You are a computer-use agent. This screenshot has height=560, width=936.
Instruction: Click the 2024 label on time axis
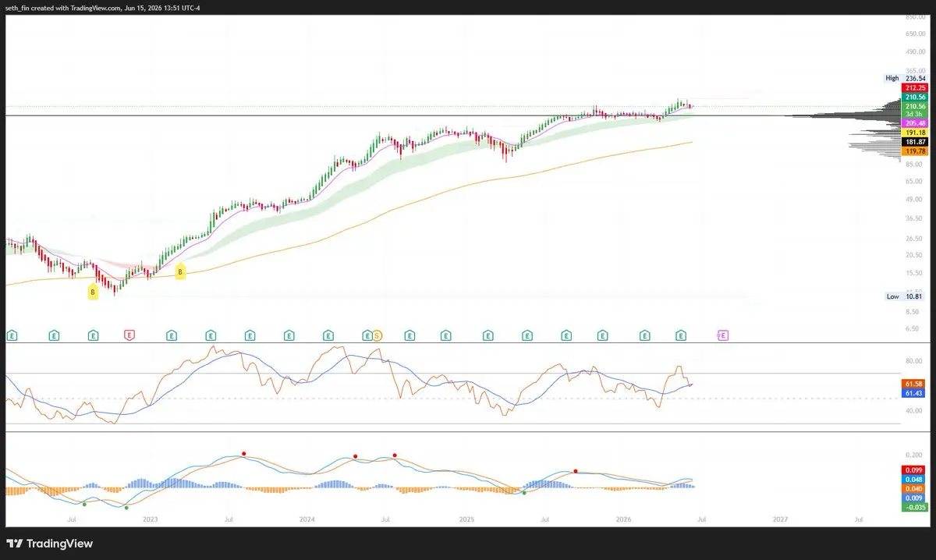coord(307,519)
